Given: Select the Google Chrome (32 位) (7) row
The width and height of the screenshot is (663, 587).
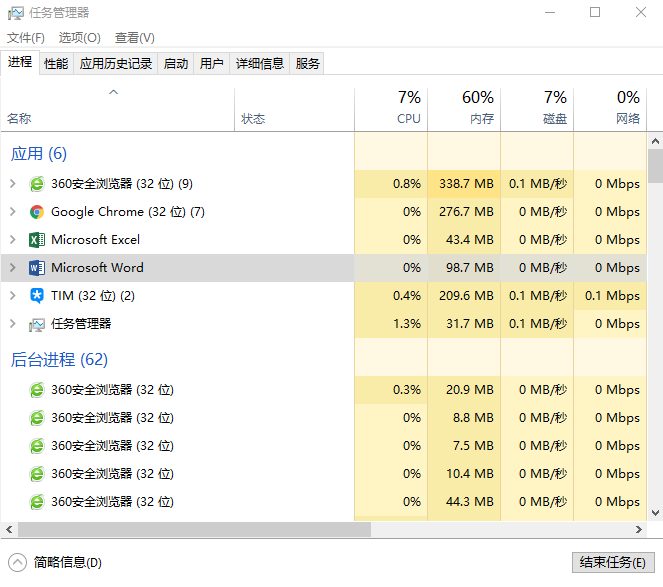Looking at the screenshot, I should pos(323,212).
